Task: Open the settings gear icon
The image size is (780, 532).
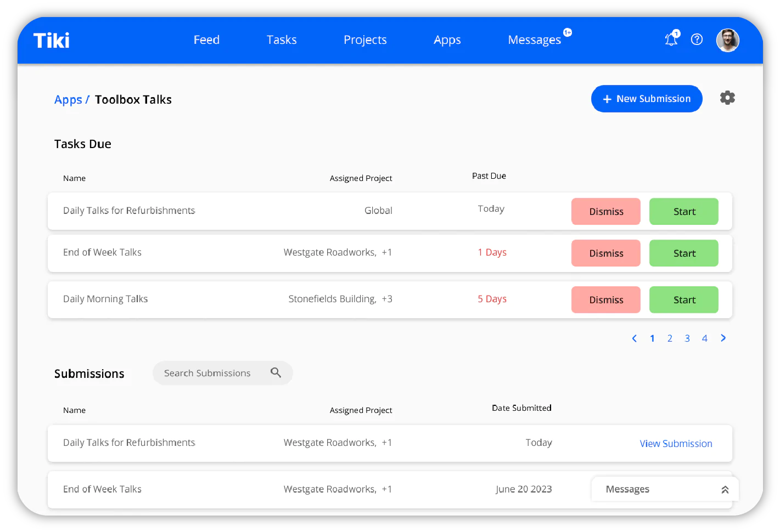Action: point(727,98)
